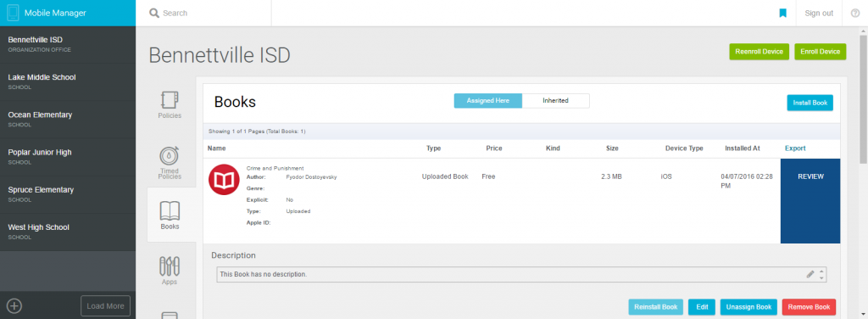This screenshot has width=868, height=319.
Task: Click the search magnifier icon
Action: (x=154, y=13)
